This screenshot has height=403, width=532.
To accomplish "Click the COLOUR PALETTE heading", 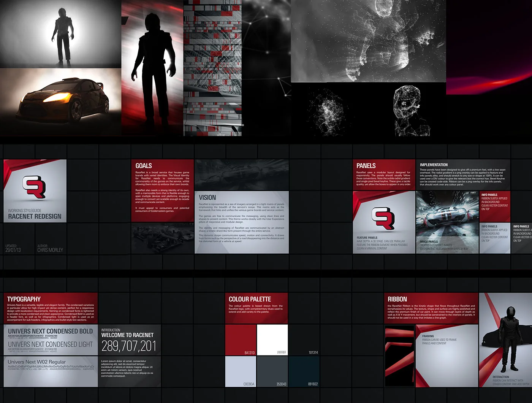I will click(x=250, y=299).
